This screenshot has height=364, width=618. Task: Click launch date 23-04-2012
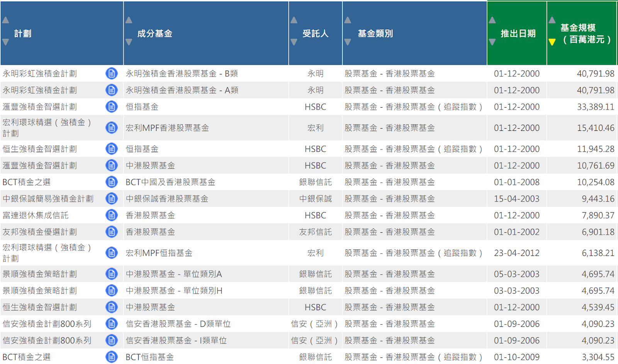[x=517, y=253]
